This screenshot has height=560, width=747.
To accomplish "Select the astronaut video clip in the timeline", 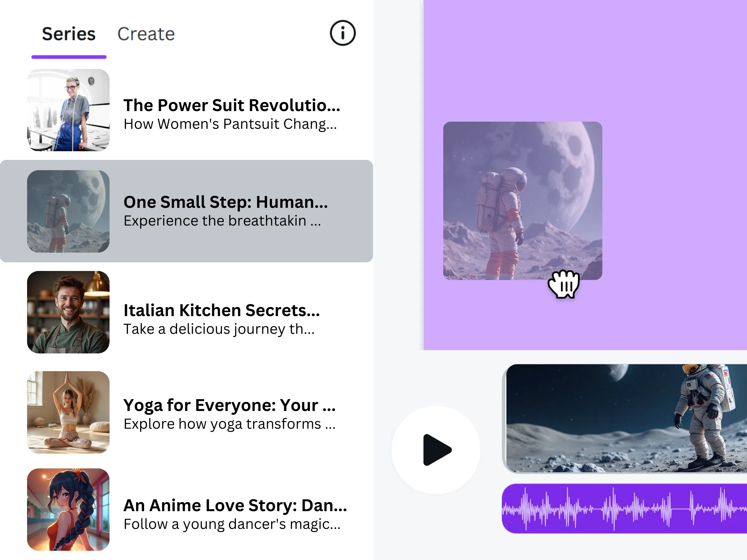I will [625, 418].
